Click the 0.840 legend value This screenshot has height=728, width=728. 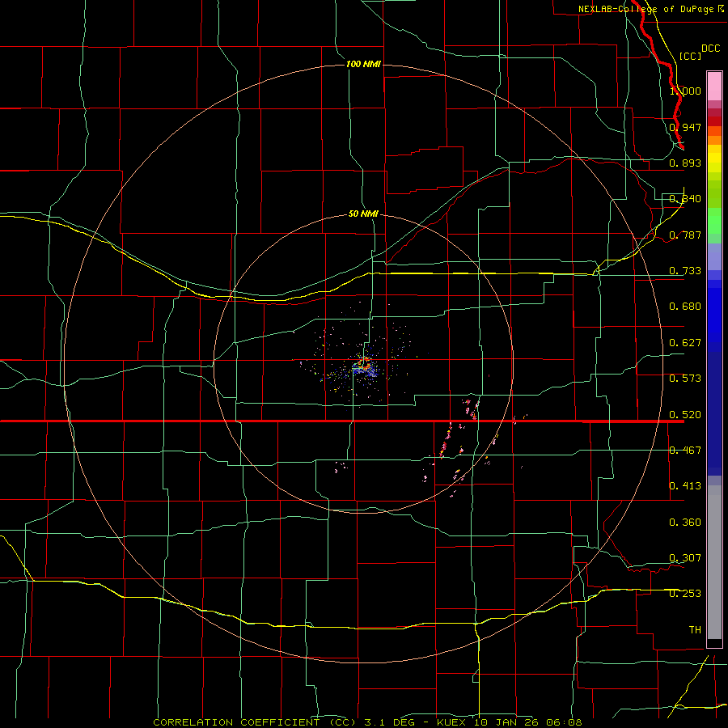click(685, 199)
